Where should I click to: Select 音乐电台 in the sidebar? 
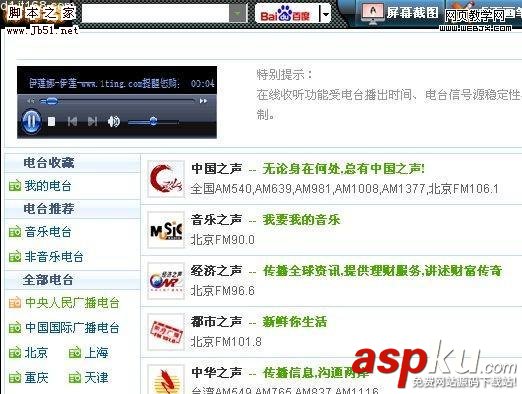[x=48, y=232]
